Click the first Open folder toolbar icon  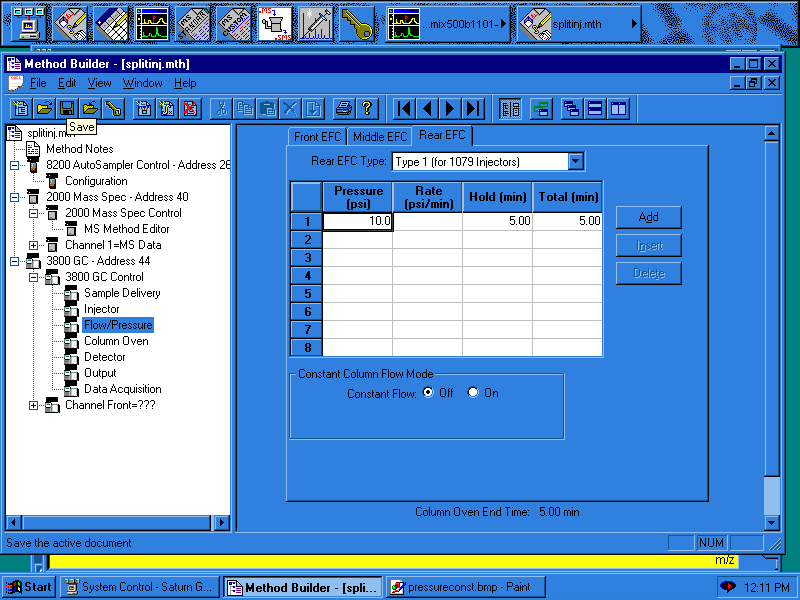(44, 109)
